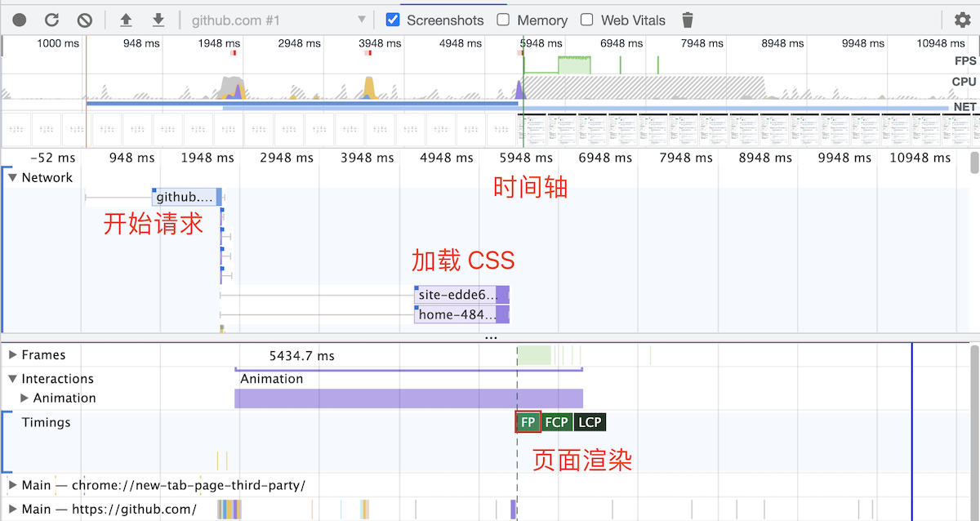Expand the Frames track
980x521 pixels.
(x=13, y=355)
